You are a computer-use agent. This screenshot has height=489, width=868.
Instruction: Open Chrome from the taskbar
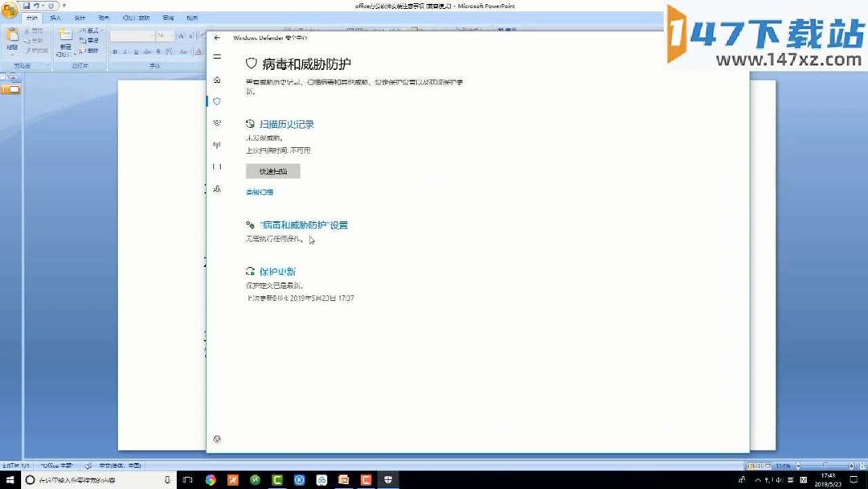[x=211, y=481]
